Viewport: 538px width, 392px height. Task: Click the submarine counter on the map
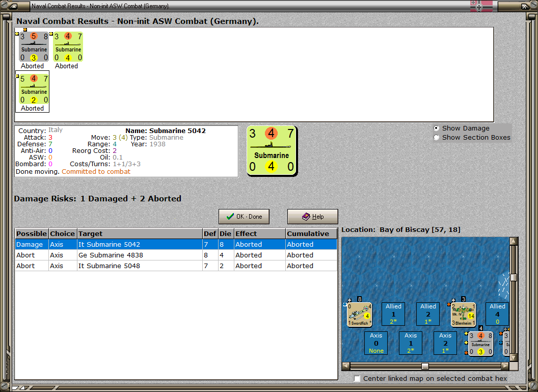[x=480, y=343]
